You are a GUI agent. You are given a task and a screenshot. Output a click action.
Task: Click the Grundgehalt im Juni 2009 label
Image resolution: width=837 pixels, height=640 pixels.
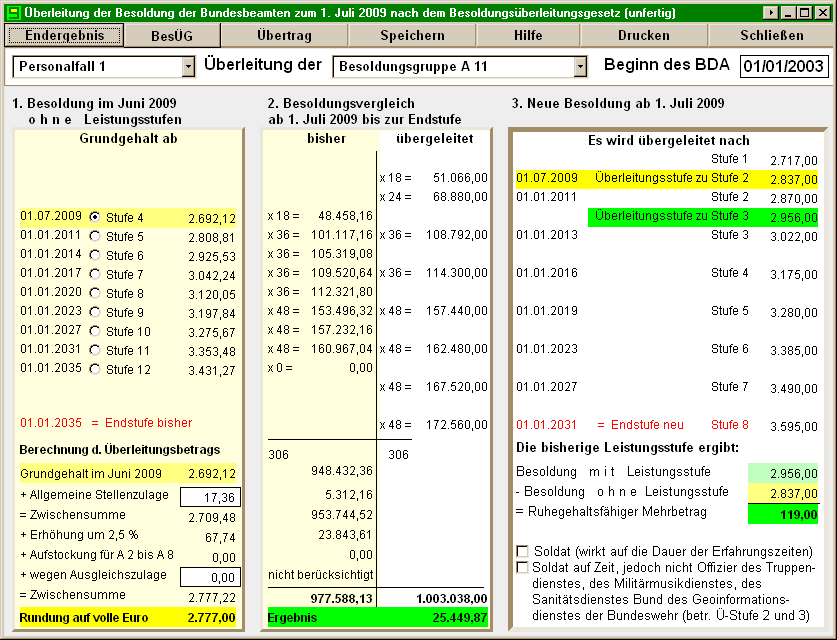pos(91,473)
